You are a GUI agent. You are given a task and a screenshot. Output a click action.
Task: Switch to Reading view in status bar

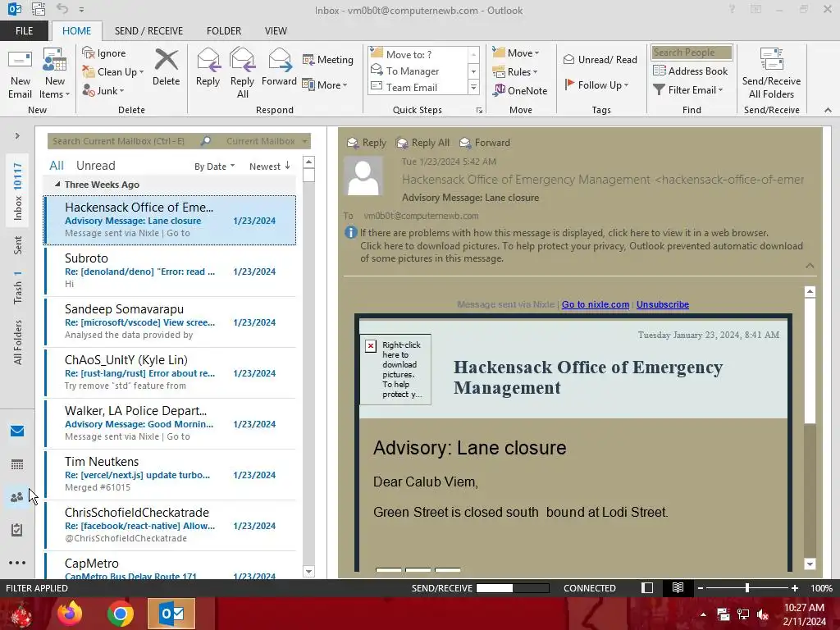pyautogui.click(x=678, y=588)
